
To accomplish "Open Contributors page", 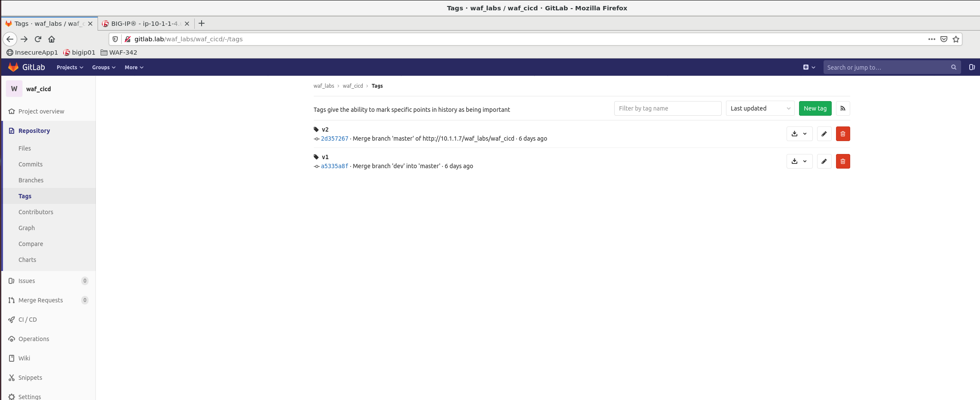I will 36,212.
